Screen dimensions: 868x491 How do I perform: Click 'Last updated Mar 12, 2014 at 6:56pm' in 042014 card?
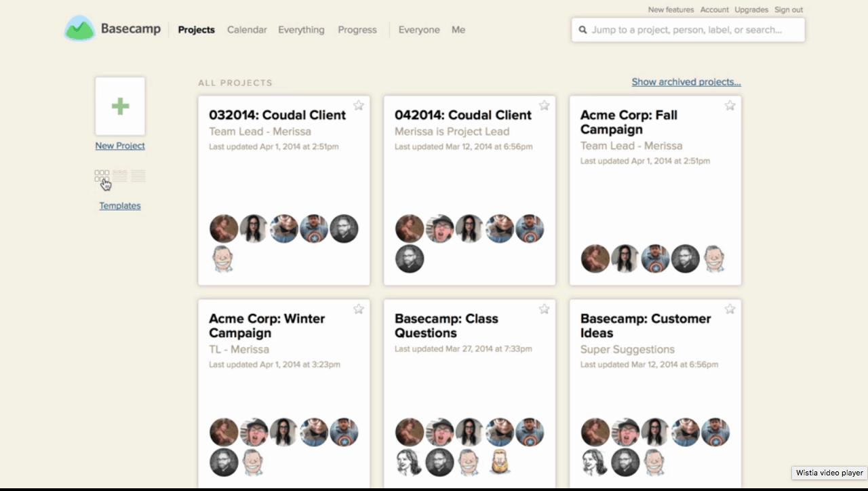click(x=463, y=146)
